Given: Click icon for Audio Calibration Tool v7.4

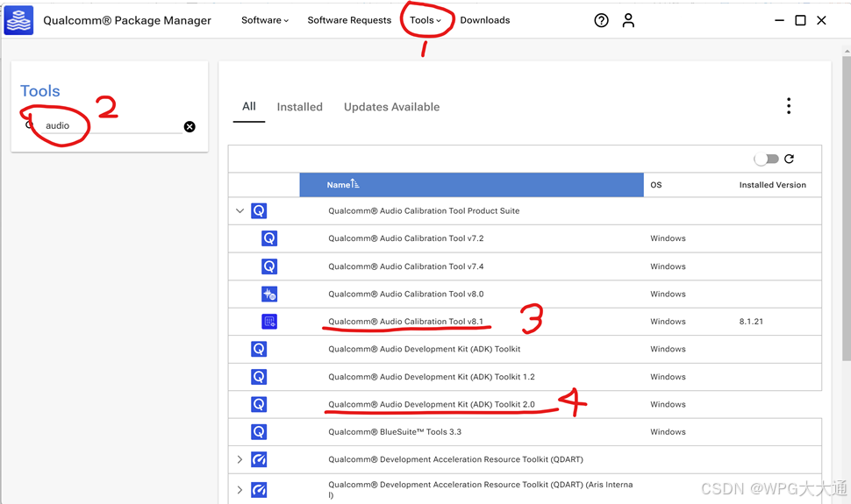Looking at the screenshot, I should [x=269, y=266].
